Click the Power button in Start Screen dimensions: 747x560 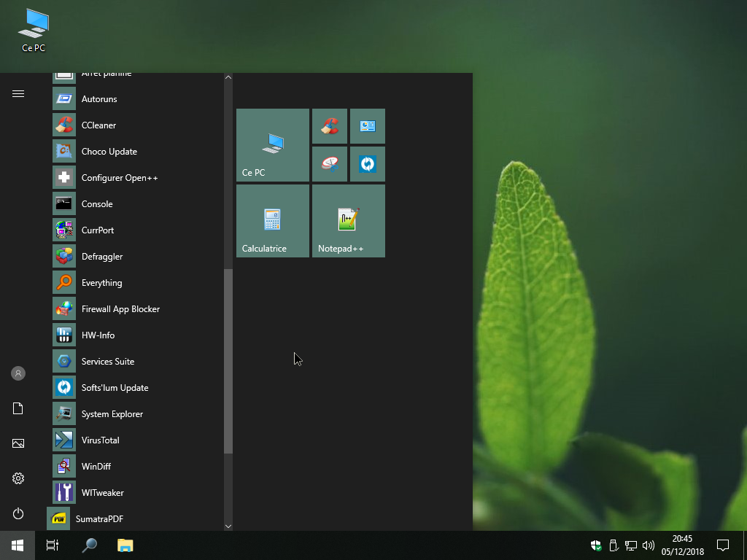[18, 513]
